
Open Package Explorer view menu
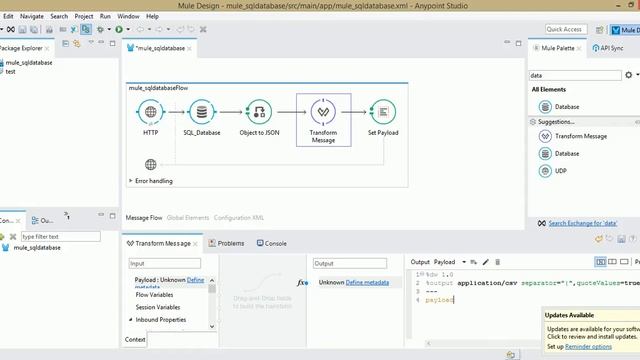(91, 42)
